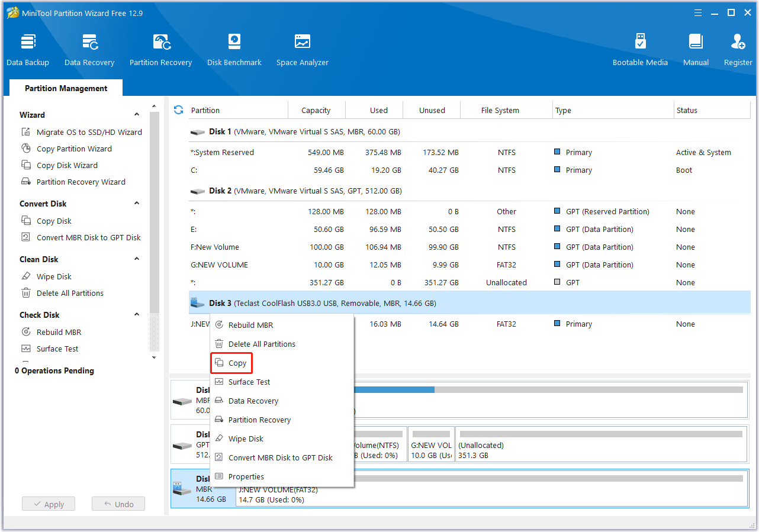Click Convert MBR Disk to GPT Disk menu entry
Image resolution: width=759 pixels, height=532 pixels.
click(282, 457)
